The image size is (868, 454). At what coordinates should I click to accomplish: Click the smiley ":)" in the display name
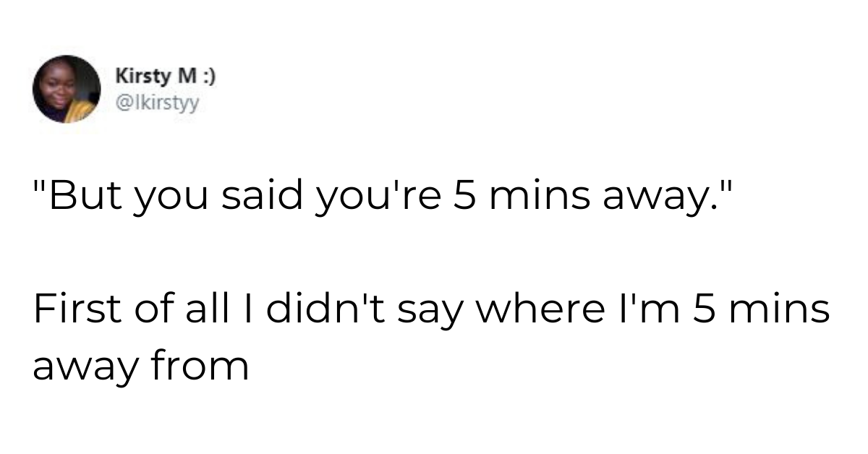(x=208, y=76)
